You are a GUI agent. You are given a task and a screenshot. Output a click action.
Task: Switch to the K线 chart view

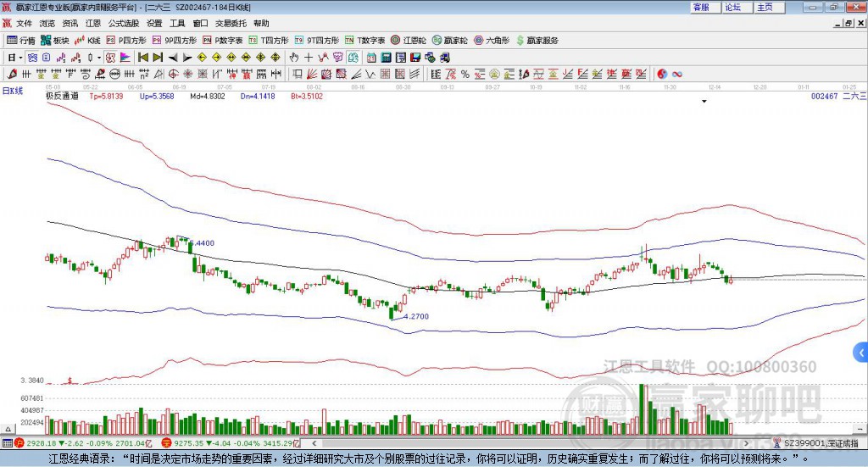point(87,41)
